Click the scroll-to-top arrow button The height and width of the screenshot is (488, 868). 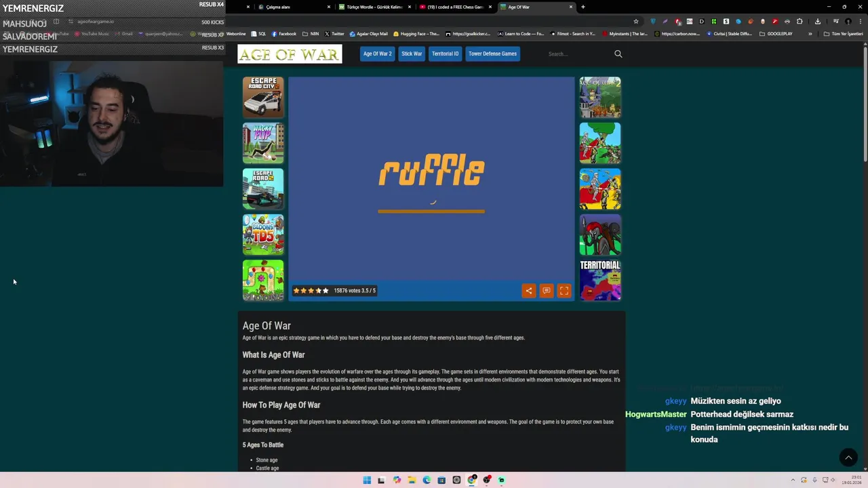848,457
